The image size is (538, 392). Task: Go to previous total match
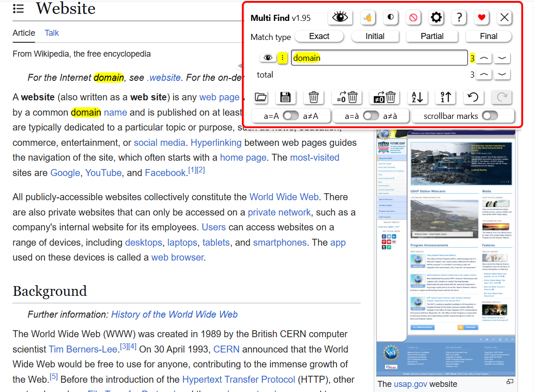point(484,74)
